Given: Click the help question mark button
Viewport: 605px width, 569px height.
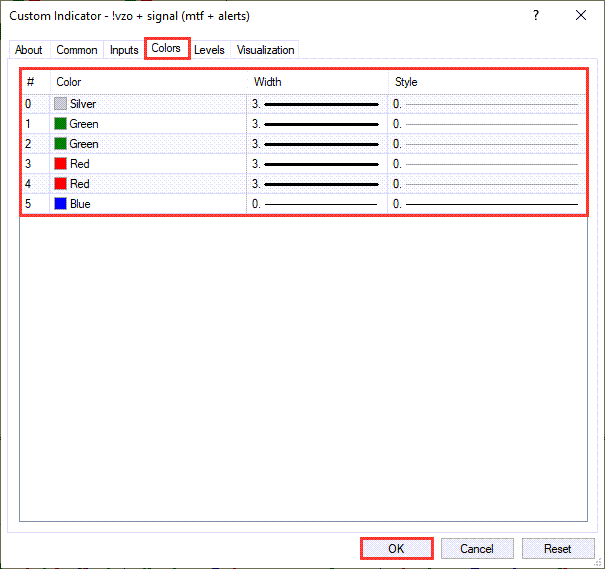Looking at the screenshot, I should coord(536,15).
